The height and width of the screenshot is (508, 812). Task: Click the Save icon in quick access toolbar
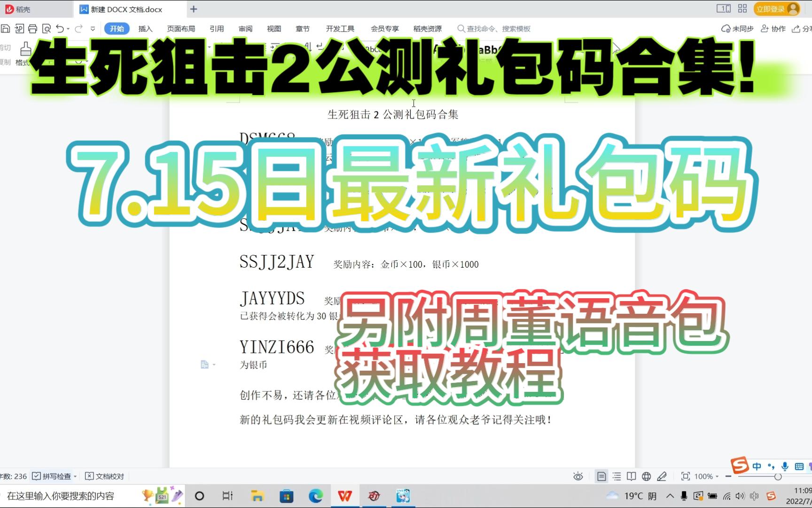coord(5,29)
